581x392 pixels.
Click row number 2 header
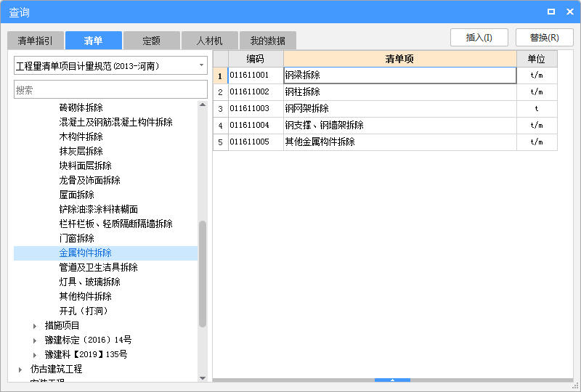pyautogui.click(x=221, y=92)
